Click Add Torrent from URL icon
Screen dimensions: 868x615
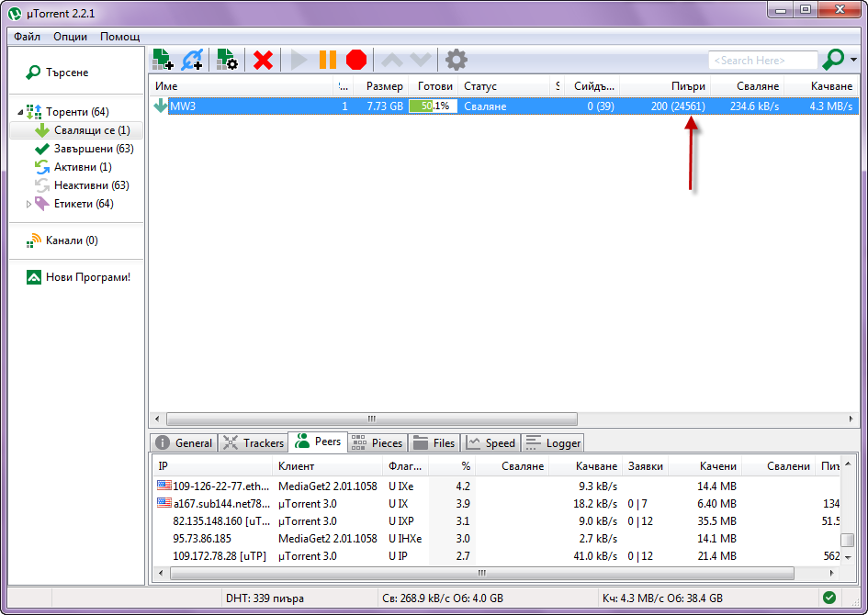(x=192, y=59)
